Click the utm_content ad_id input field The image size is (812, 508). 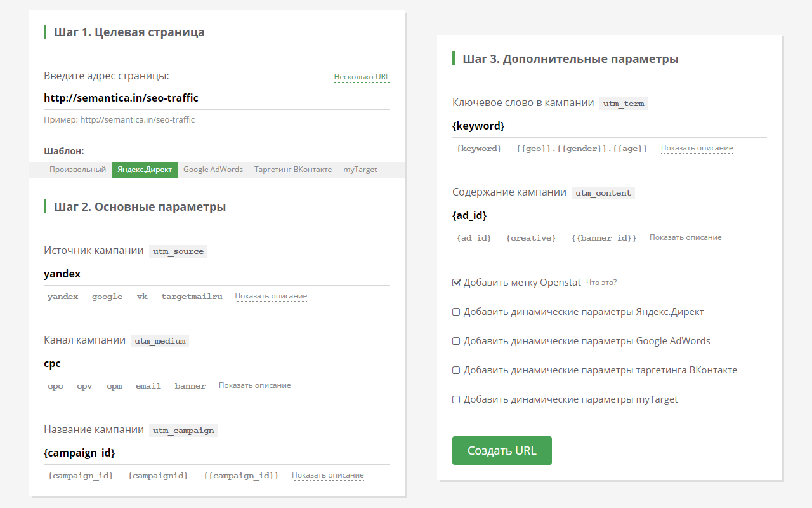click(609, 216)
